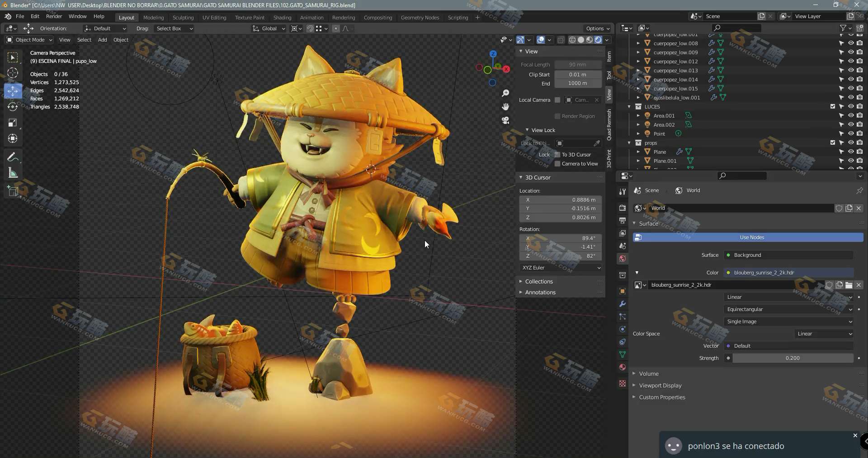
Task: Open Material properties tab
Action: click(623, 367)
